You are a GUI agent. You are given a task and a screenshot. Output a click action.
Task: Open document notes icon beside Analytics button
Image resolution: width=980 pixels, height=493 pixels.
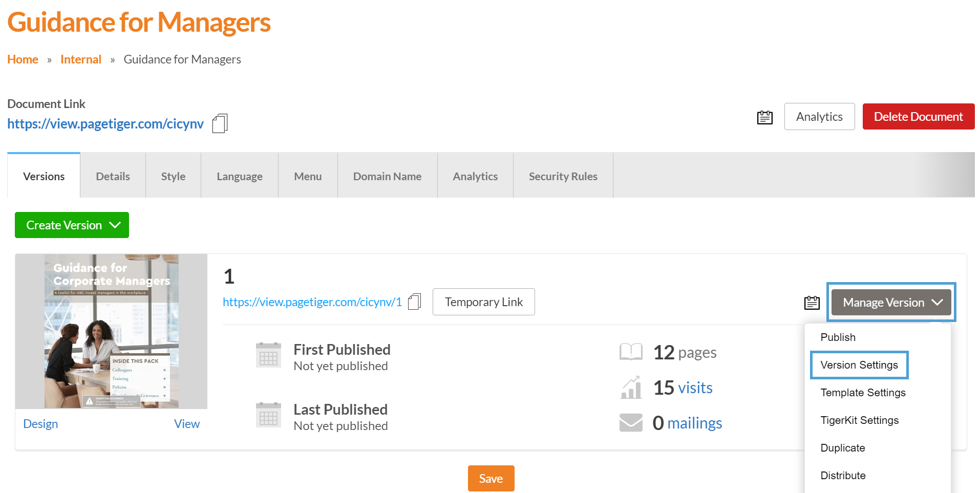tap(764, 117)
